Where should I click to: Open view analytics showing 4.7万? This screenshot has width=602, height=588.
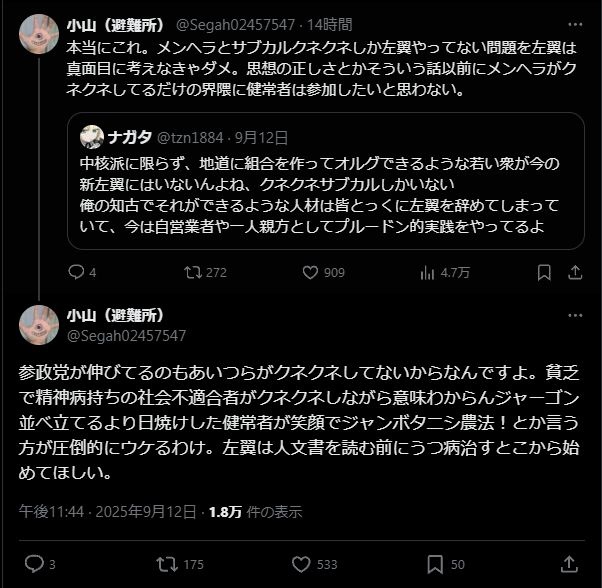tap(428, 272)
